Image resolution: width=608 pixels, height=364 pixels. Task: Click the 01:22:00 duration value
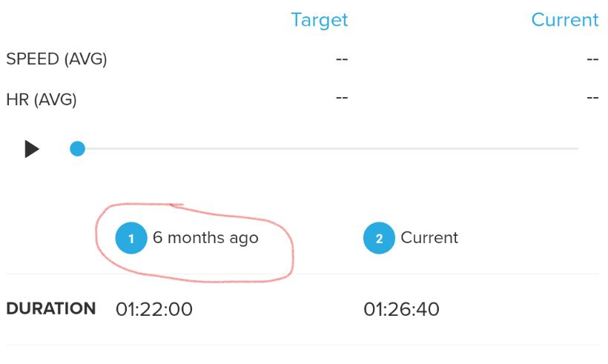tap(154, 309)
